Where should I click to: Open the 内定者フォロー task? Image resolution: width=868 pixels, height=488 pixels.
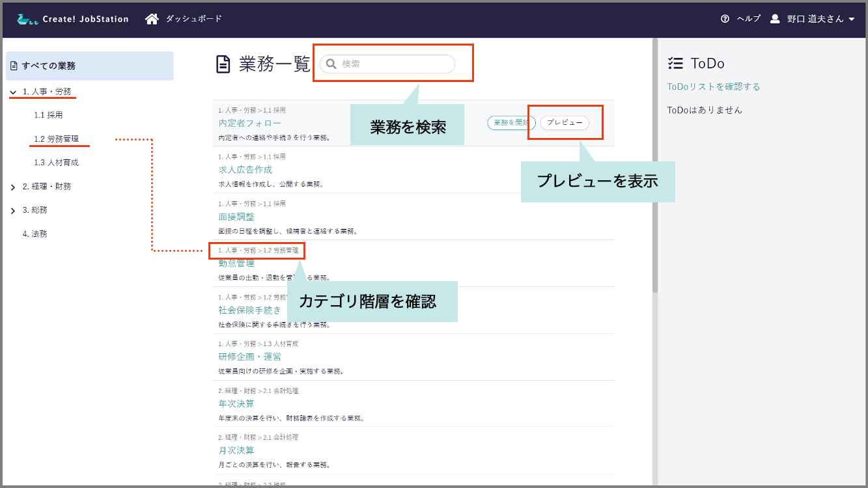pyautogui.click(x=250, y=123)
